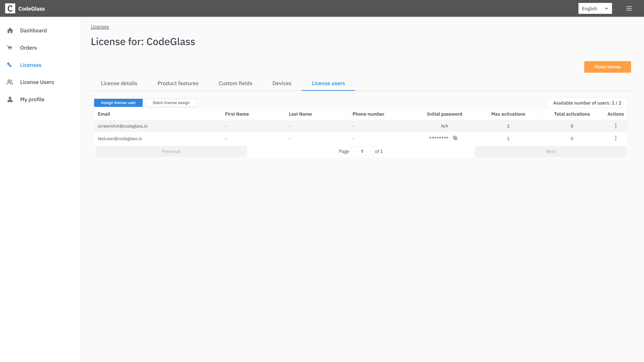Click Assign license user button
The width and height of the screenshot is (644, 362).
pos(118,103)
